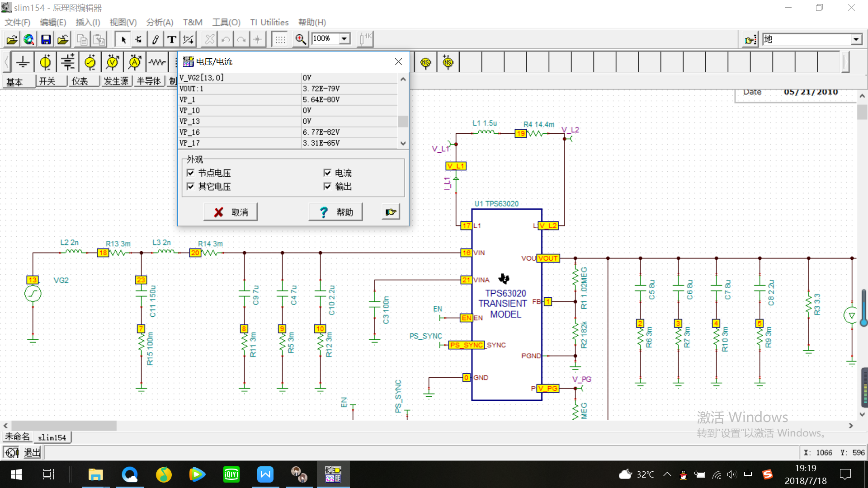868x488 pixels.
Task: Click the 取消 button in dialog
Action: coord(231,212)
